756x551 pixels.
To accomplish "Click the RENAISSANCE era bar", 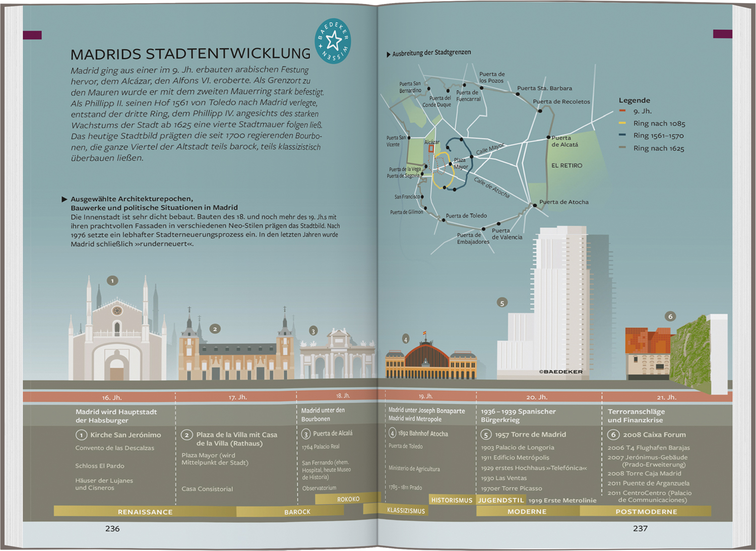I will click(x=145, y=512).
